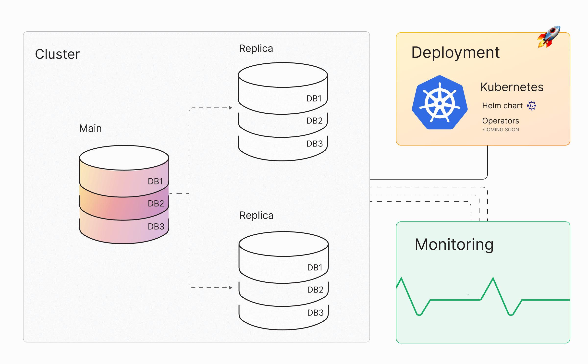Image resolution: width=588 pixels, height=364 pixels.
Task: Toggle the DB3 layer on Main database
Action: click(156, 227)
